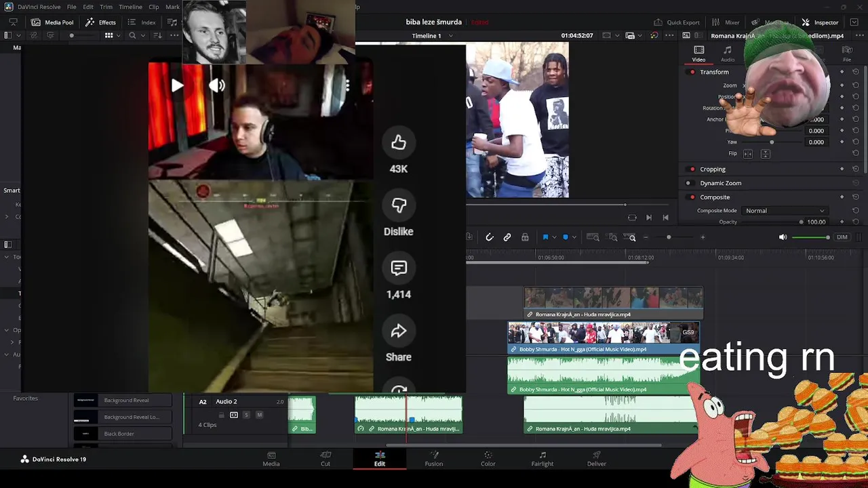
Task: Click the horizontal Flip button
Action: (748, 154)
